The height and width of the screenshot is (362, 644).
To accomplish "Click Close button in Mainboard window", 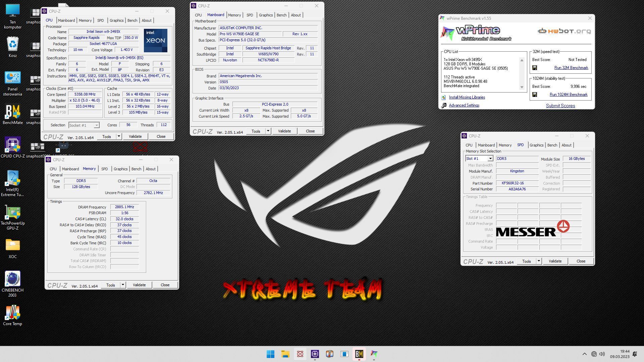I will pyautogui.click(x=310, y=131).
